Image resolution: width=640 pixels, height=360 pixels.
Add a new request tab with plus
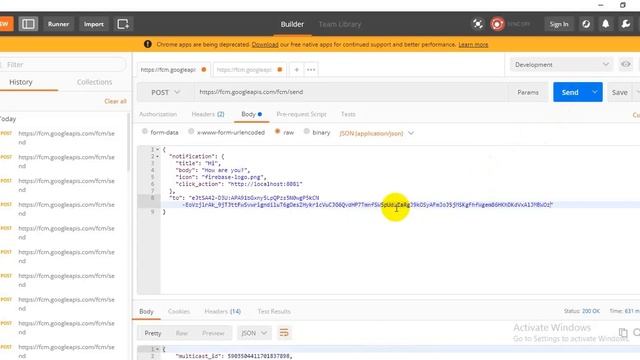(x=297, y=70)
